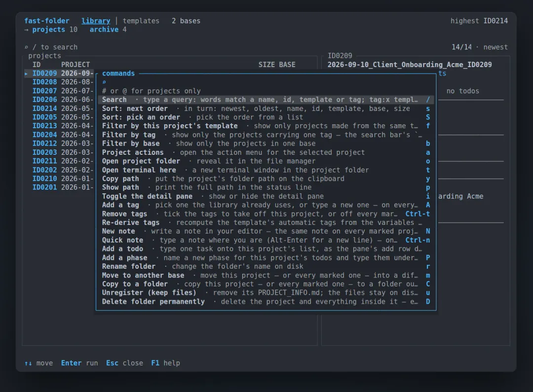
Task: Choose the 'Add a todo' command
Action: [266, 249]
